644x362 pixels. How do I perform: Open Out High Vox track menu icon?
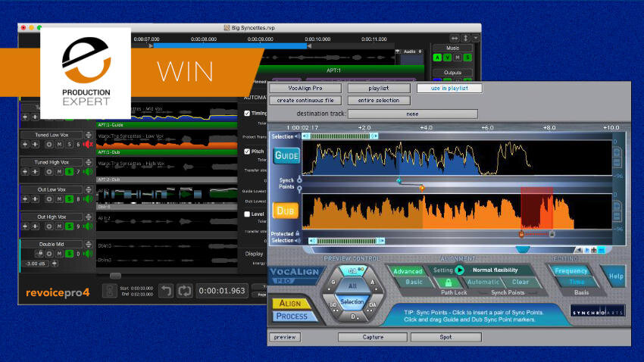(89, 217)
